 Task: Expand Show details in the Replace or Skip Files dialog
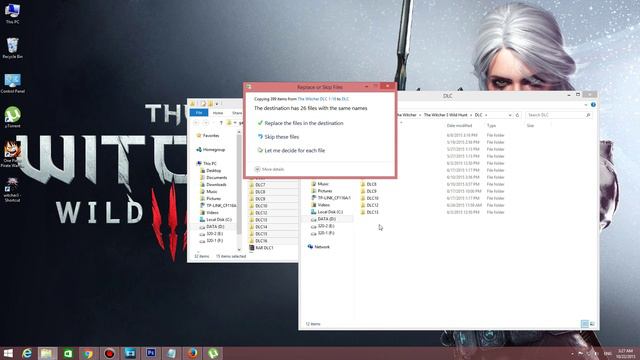pyautogui.click(x=269, y=169)
